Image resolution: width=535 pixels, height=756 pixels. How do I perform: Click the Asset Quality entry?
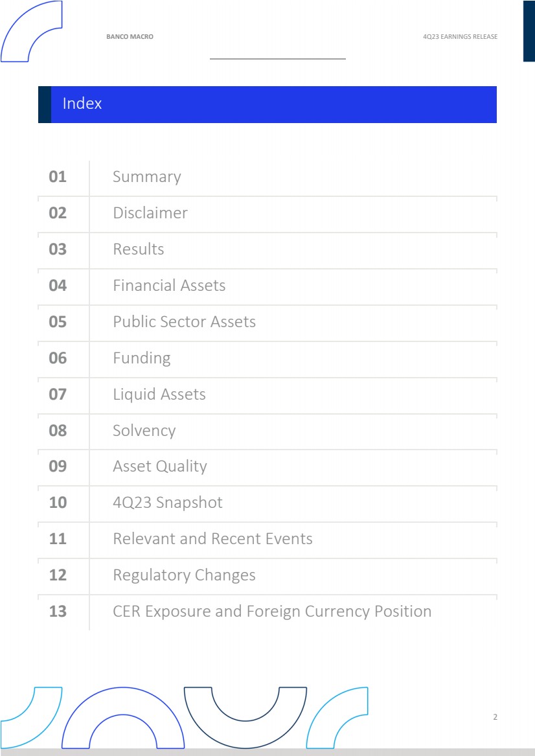click(x=160, y=466)
